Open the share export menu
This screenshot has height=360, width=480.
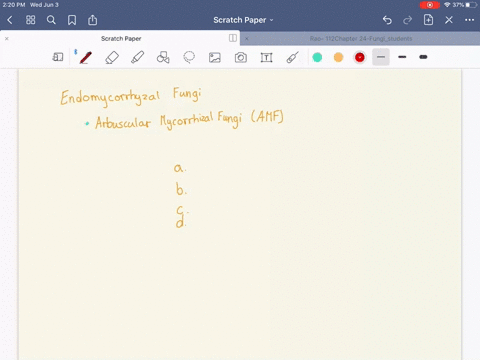pos(92,20)
